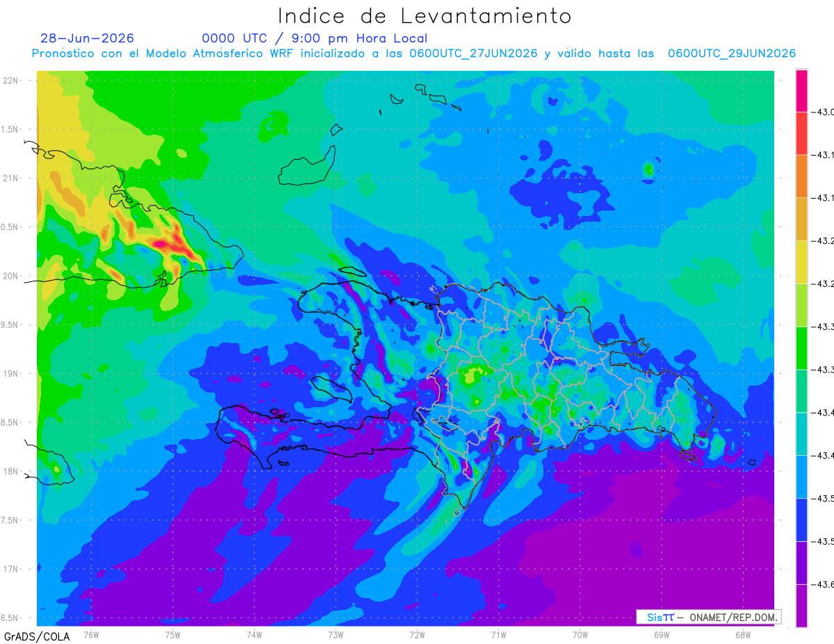Click the '21N' latitude label
Image resolution: width=834 pixels, height=644 pixels.
(11, 179)
